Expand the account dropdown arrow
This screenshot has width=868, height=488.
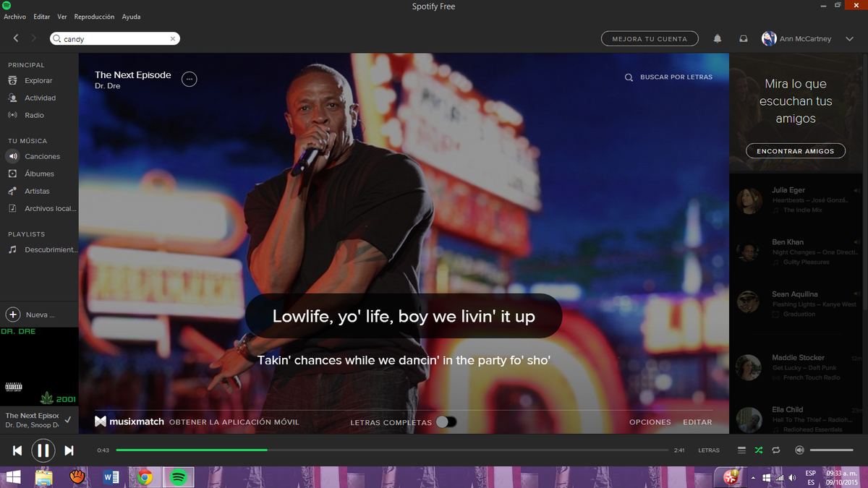pyautogui.click(x=849, y=39)
